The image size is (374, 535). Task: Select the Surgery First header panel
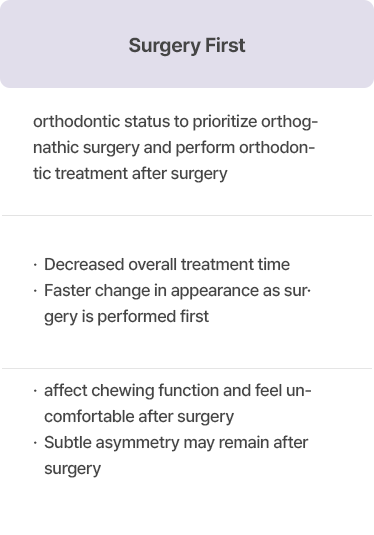[x=187, y=44]
